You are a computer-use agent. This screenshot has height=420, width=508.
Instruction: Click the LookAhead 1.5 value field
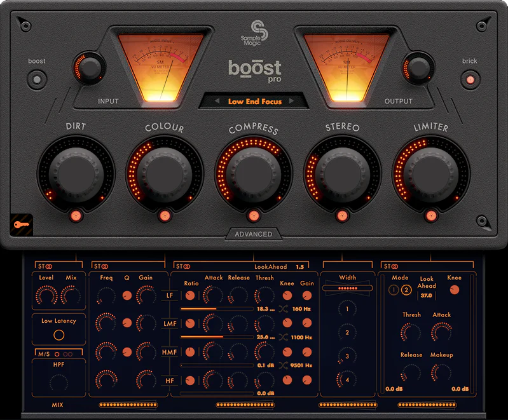pyautogui.click(x=299, y=267)
